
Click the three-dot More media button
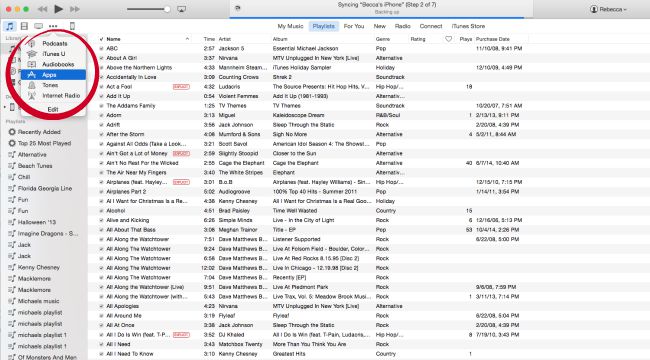click(x=53, y=26)
